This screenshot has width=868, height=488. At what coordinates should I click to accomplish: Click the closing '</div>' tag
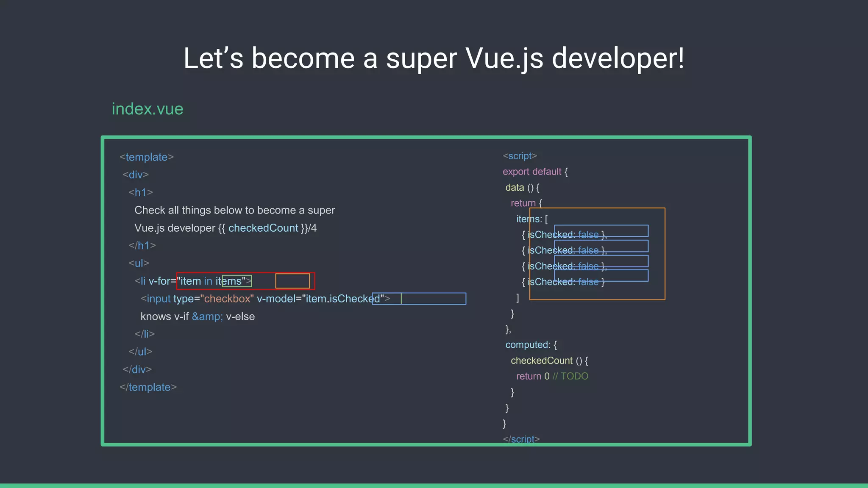coord(137,369)
